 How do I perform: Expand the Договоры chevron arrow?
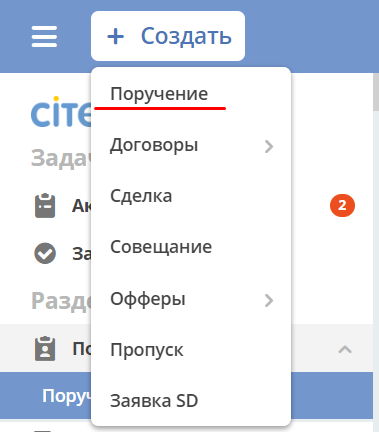point(269,146)
